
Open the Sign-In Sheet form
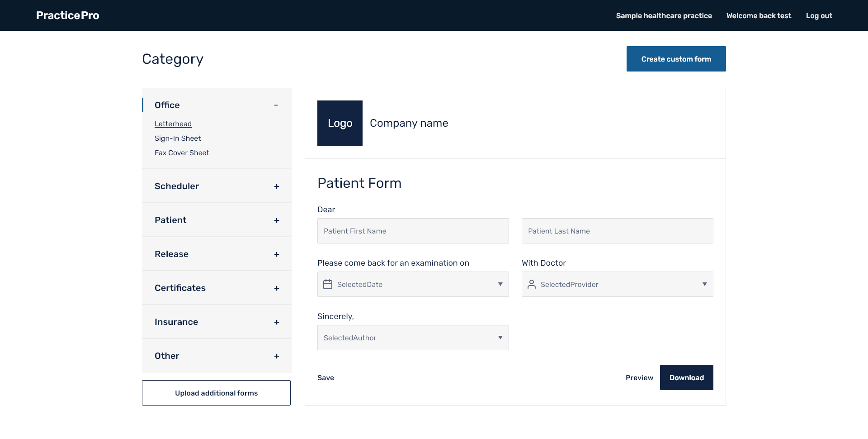[178, 138]
